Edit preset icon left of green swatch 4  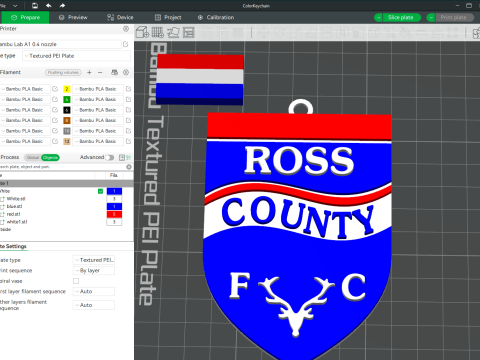click(55, 99)
